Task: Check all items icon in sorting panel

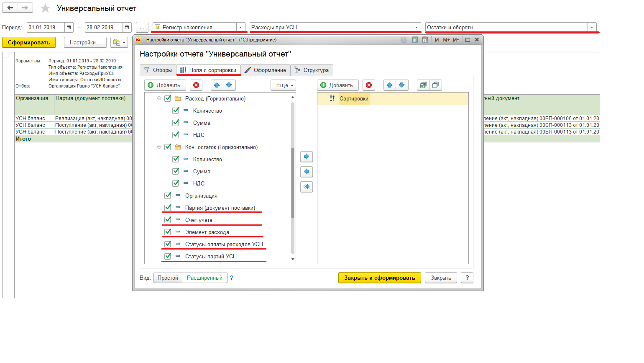Action: 423,85
